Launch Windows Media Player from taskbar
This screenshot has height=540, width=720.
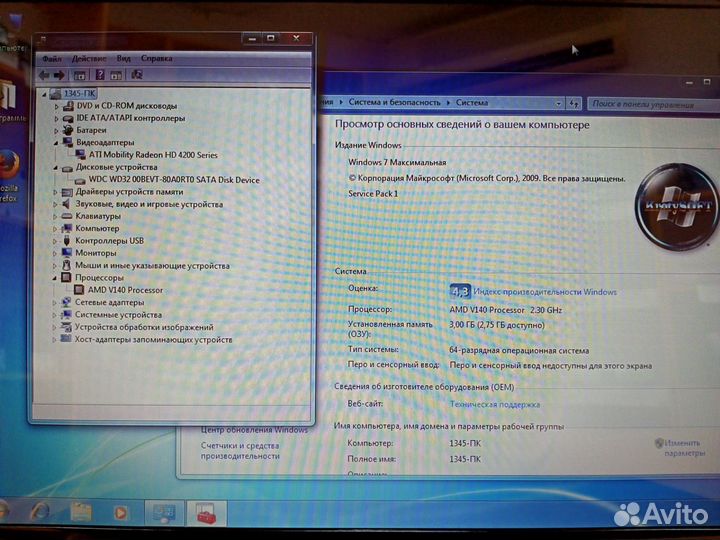pyautogui.click(x=120, y=512)
